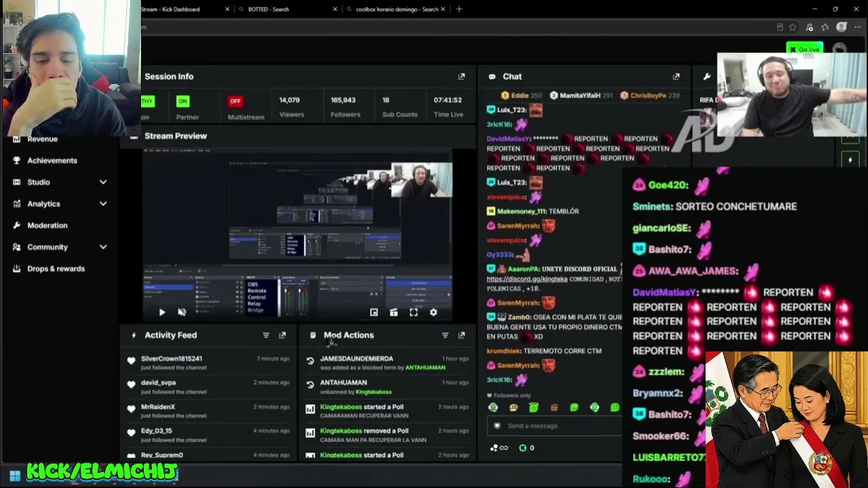The width and height of the screenshot is (868, 488).
Task: Click the chat identity badge icon
Action: point(497,426)
